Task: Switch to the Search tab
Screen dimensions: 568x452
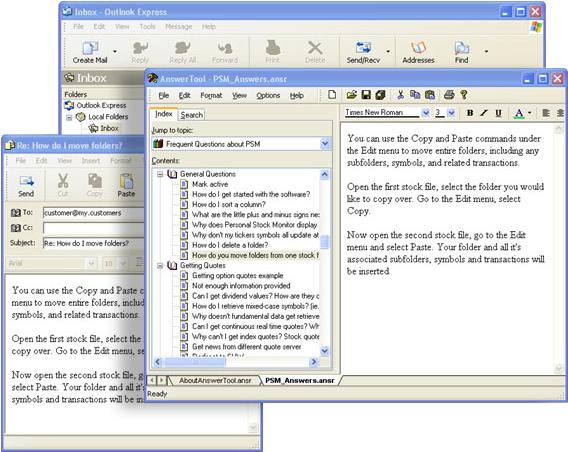Action: (x=192, y=115)
